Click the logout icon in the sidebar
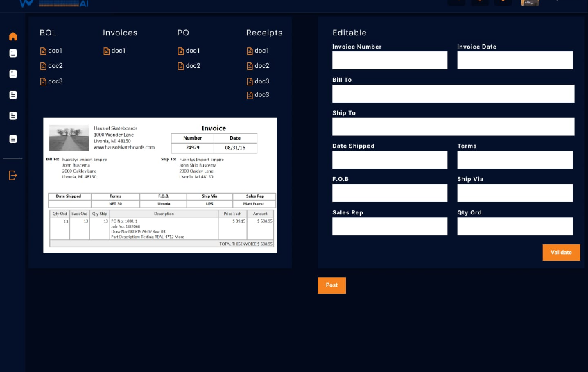The height and width of the screenshot is (372, 588). pyautogui.click(x=12, y=175)
